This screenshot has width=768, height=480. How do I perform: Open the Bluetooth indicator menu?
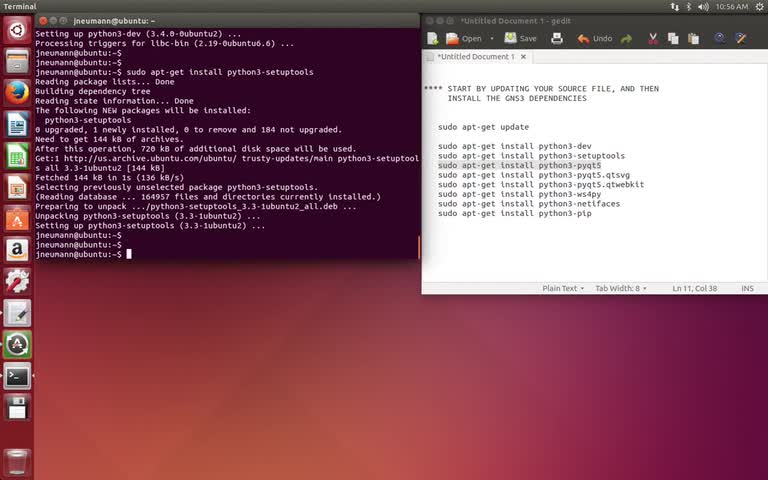pyautogui.click(x=689, y=6)
